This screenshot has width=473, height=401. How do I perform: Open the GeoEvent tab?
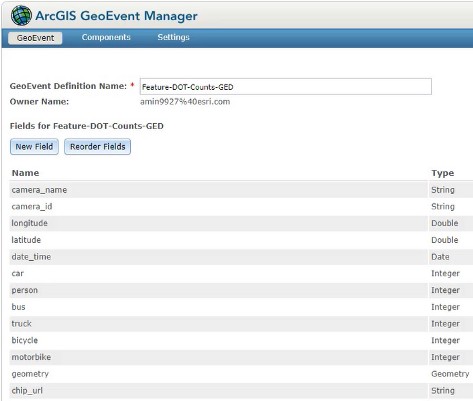[x=35, y=38]
